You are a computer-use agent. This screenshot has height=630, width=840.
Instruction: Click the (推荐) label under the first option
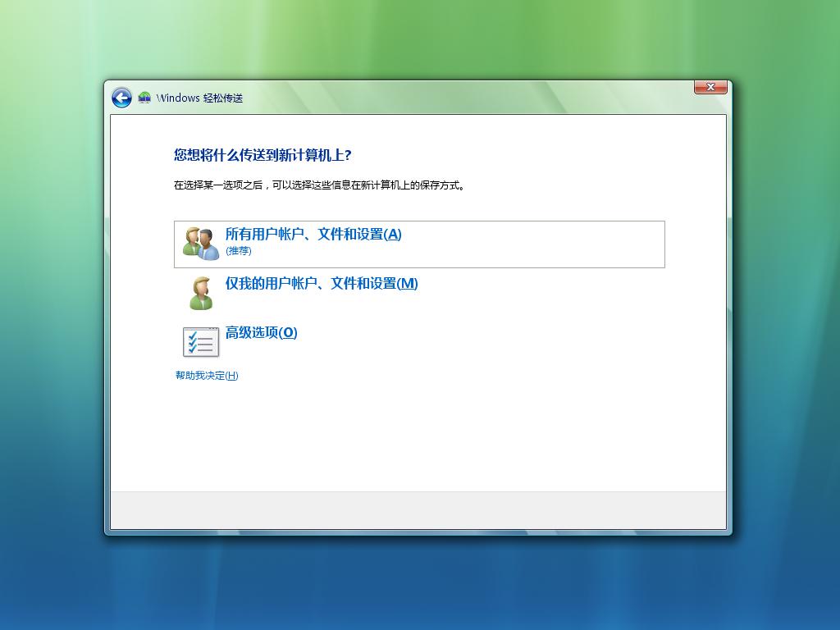tap(239, 251)
